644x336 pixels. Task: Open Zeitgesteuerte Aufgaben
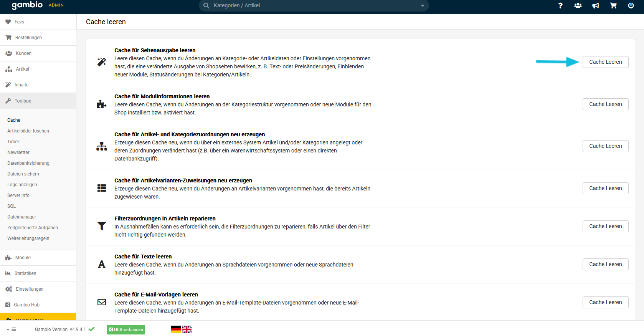pyautogui.click(x=33, y=228)
